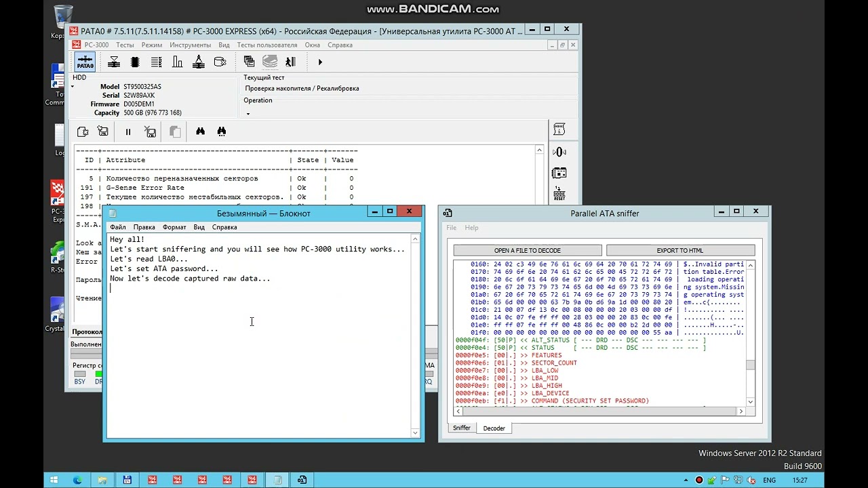This screenshot has width=868, height=488.
Task: Select the PATA0 port button in PC-3000 toolbar
Action: point(85,62)
